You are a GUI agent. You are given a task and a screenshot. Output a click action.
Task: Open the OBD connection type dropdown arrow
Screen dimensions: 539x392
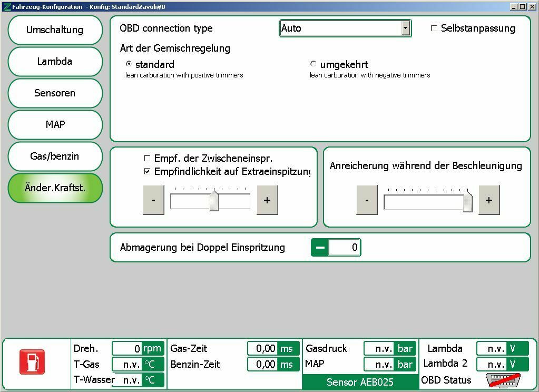click(x=405, y=28)
